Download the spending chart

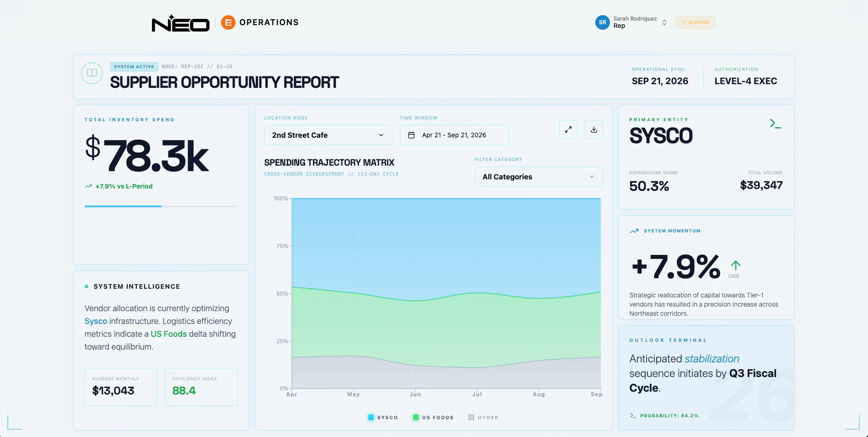coord(593,129)
